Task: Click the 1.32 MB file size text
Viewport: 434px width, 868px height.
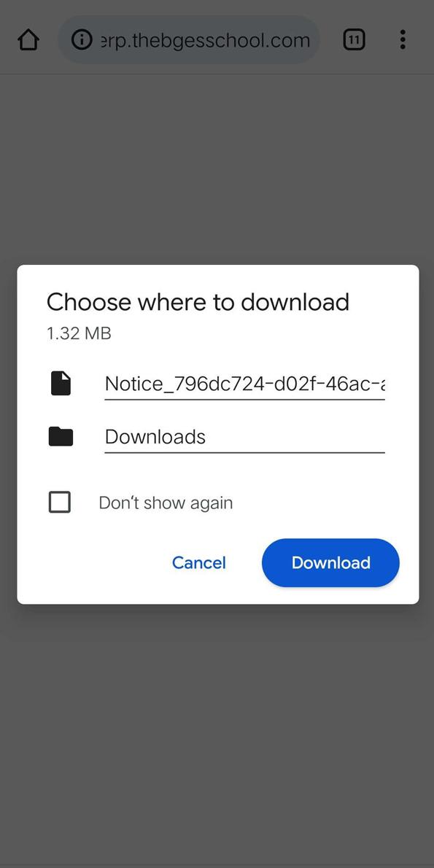Action: coord(79,333)
